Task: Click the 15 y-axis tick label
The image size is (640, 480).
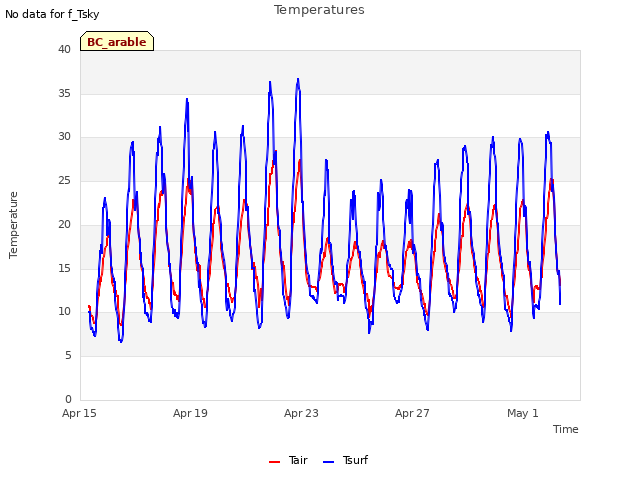Action: pos(64,268)
